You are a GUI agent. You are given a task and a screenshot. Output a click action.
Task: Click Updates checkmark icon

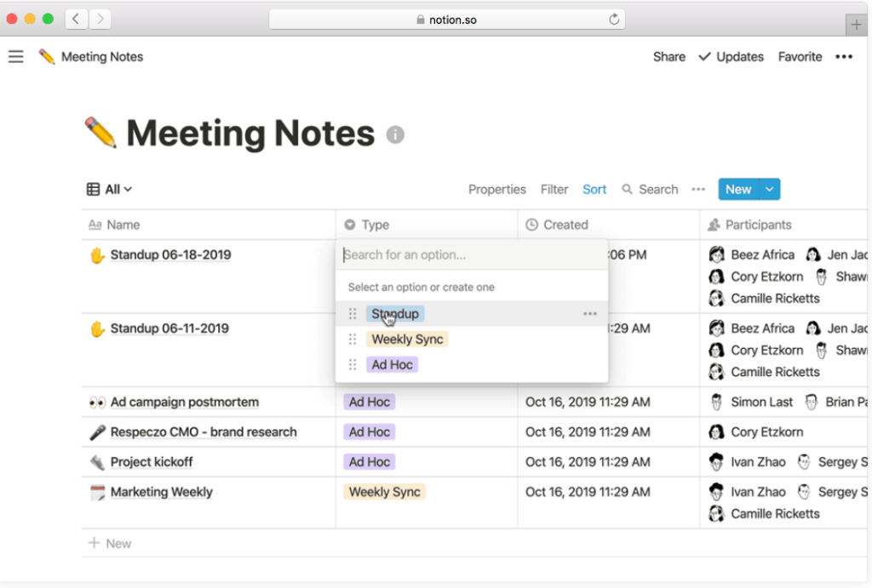704,57
